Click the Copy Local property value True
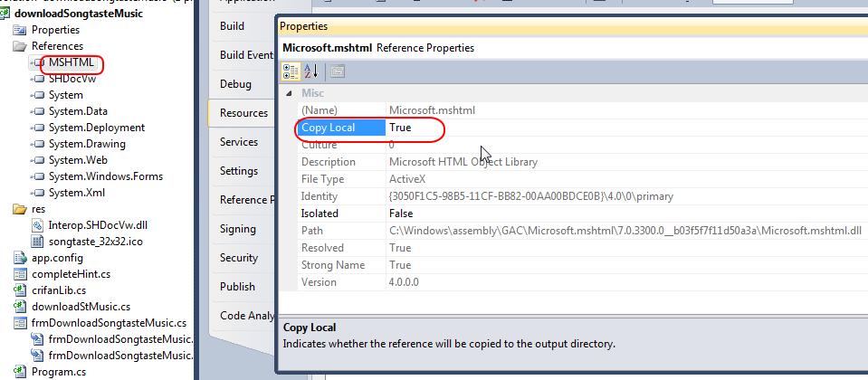Image resolution: width=868 pixels, height=380 pixels. [400, 128]
